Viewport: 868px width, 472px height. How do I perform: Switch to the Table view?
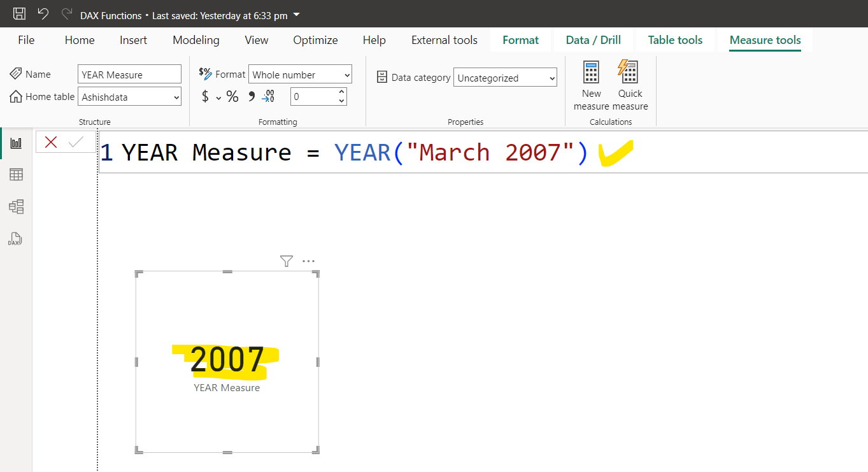click(x=16, y=174)
